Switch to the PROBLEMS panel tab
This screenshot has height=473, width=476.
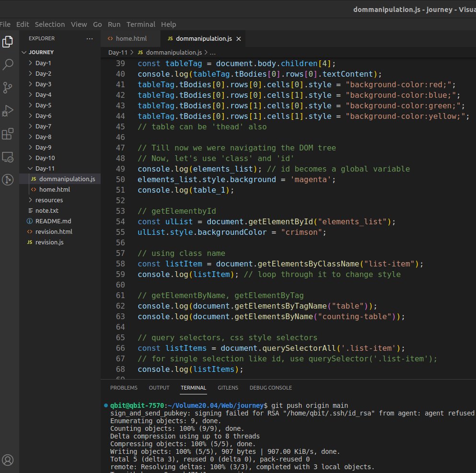click(124, 388)
